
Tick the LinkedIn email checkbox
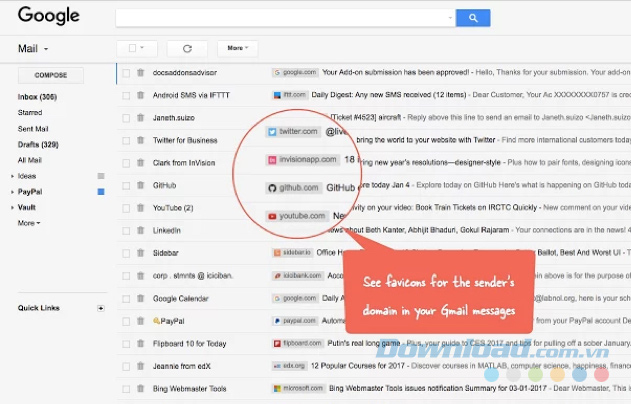(x=126, y=231)
